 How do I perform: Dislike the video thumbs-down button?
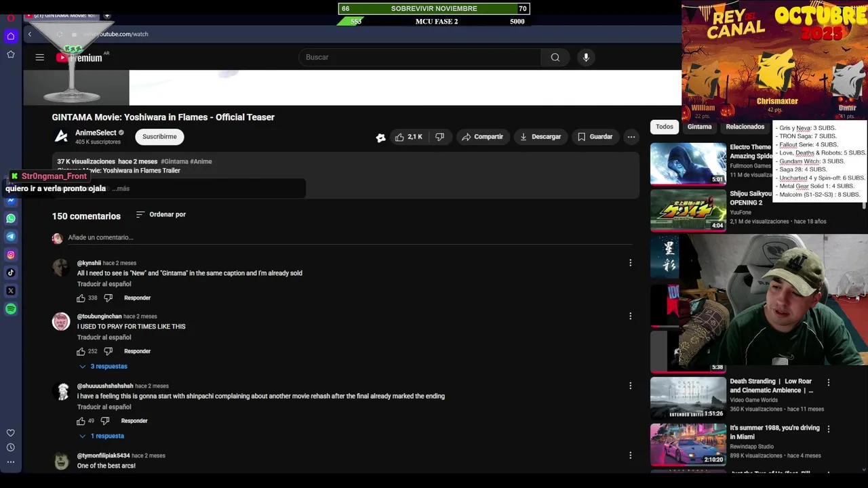point(439,137)
